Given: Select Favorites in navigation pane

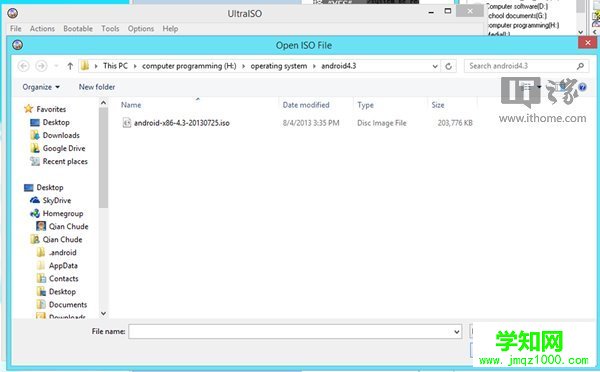Looking at the screenshot, I should (x=51, y=109).
